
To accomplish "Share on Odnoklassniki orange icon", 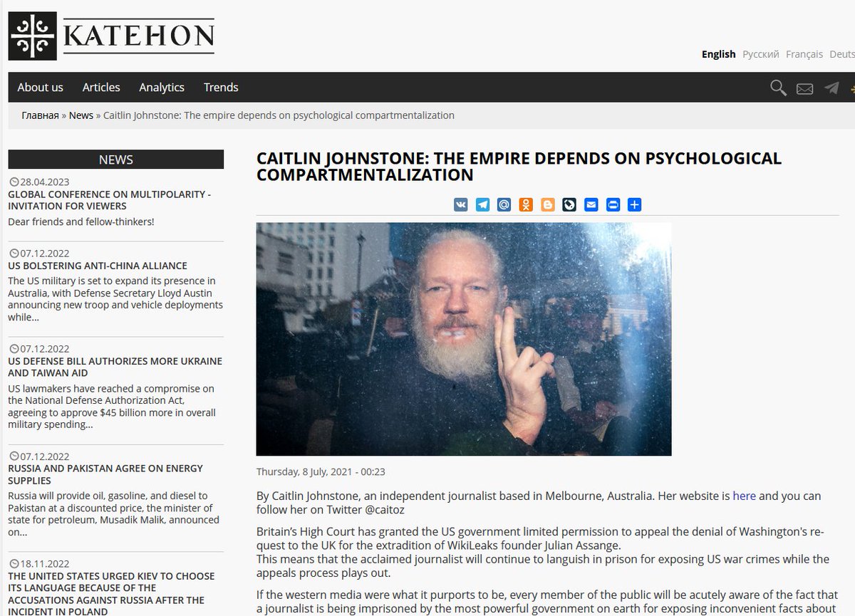I will click(x=526, y=205).
